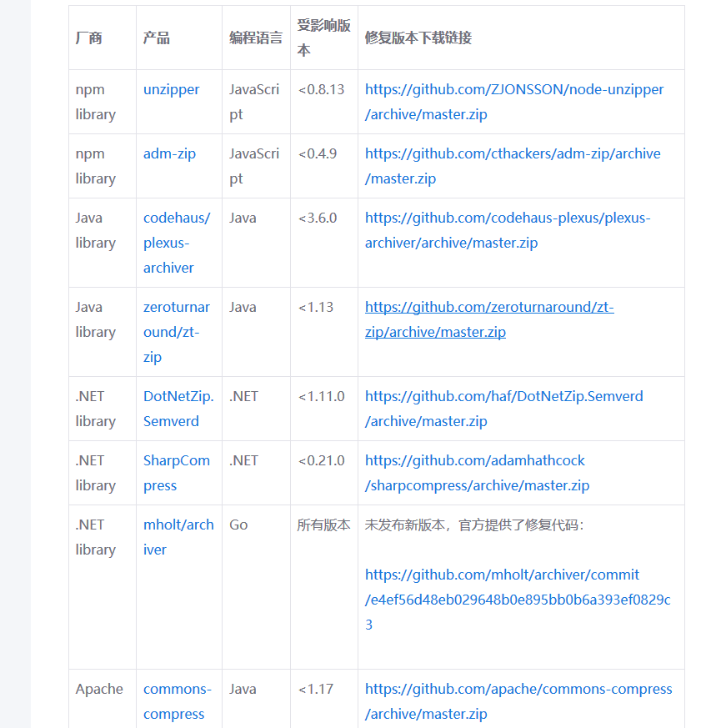Open the mholt/archiver product link

[178, 537]
